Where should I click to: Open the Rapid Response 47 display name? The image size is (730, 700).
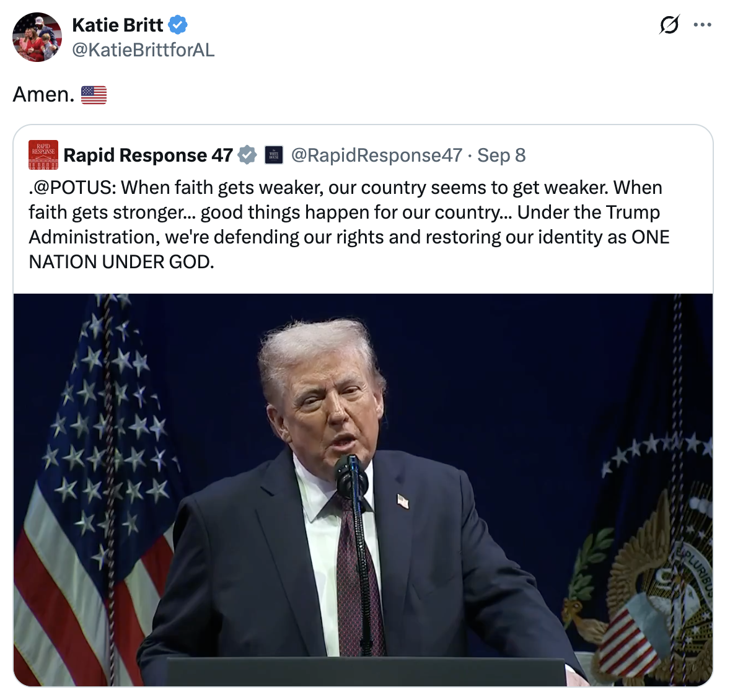pos(148,155)
